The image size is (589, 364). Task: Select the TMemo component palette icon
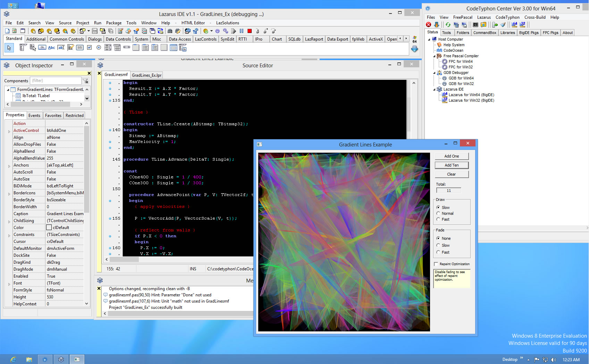pos(70,48)
